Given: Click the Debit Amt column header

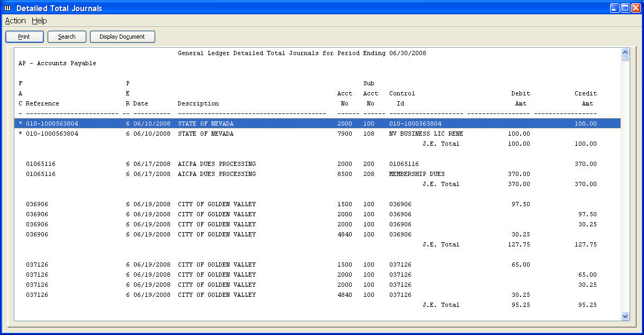Looking at the screenshot, I should 521,98.
